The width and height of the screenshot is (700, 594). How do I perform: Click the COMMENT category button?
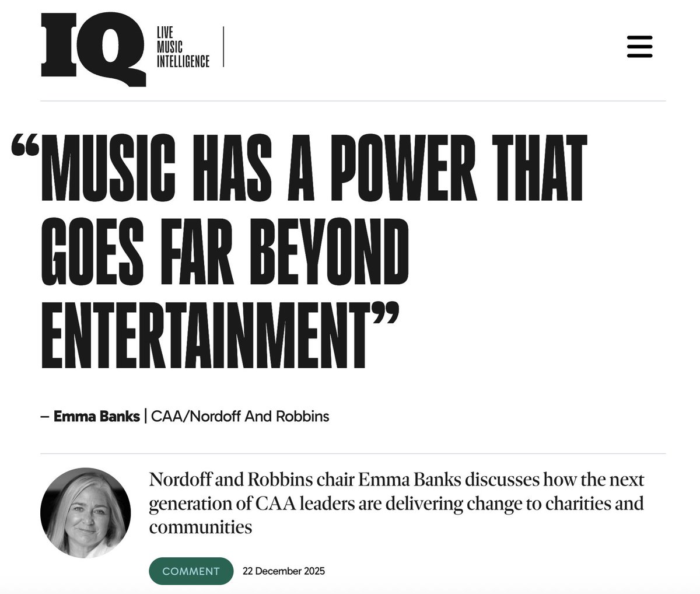[x=191, y=571]
